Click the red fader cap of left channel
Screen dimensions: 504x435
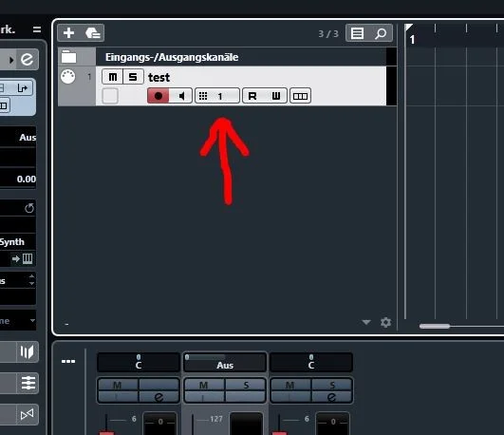click(106, 433)
